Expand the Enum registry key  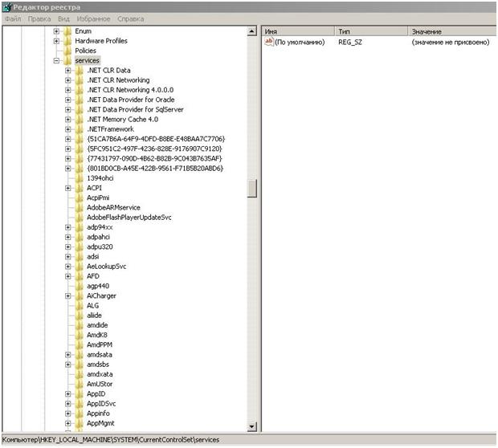point(57,31)
